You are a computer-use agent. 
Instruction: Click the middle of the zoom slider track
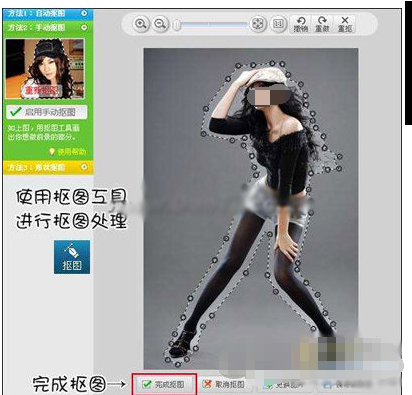pyautogui.click(x=212, y=25)
